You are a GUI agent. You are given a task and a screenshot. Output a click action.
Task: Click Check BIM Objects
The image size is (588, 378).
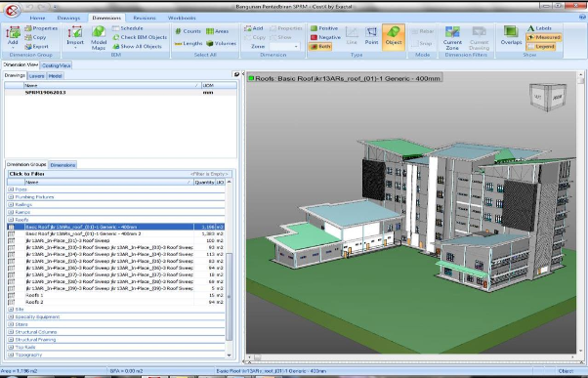(140, 37)
